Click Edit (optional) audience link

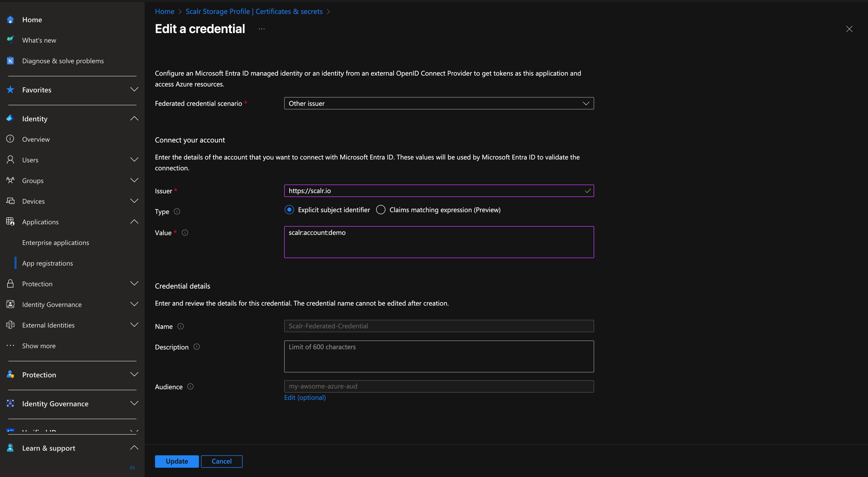click(x=305, y=397)
